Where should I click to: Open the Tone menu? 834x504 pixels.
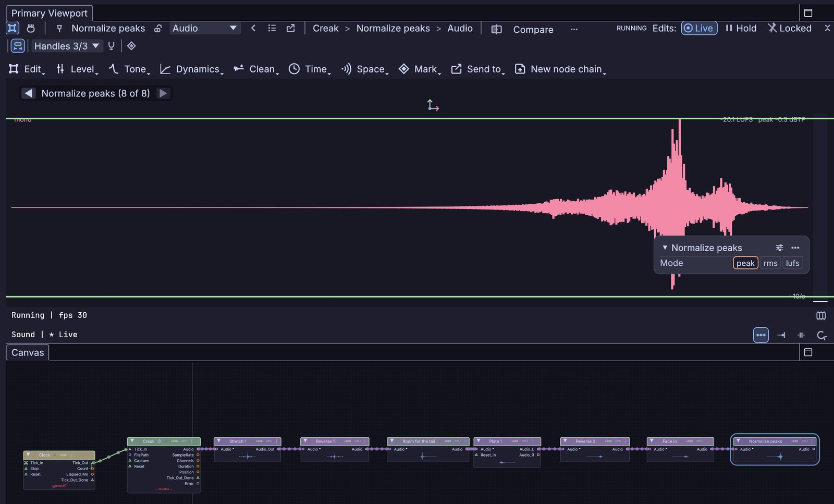point(129,69)
